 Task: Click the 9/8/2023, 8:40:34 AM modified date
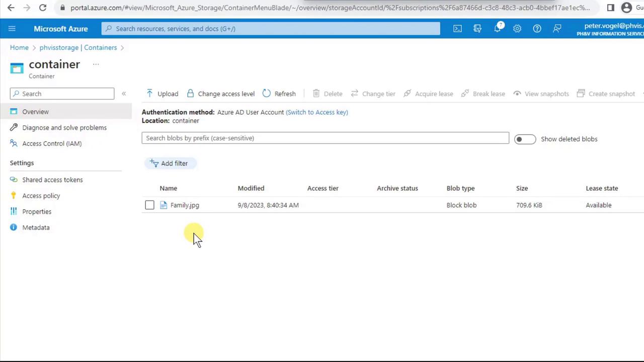click(268, 205)
